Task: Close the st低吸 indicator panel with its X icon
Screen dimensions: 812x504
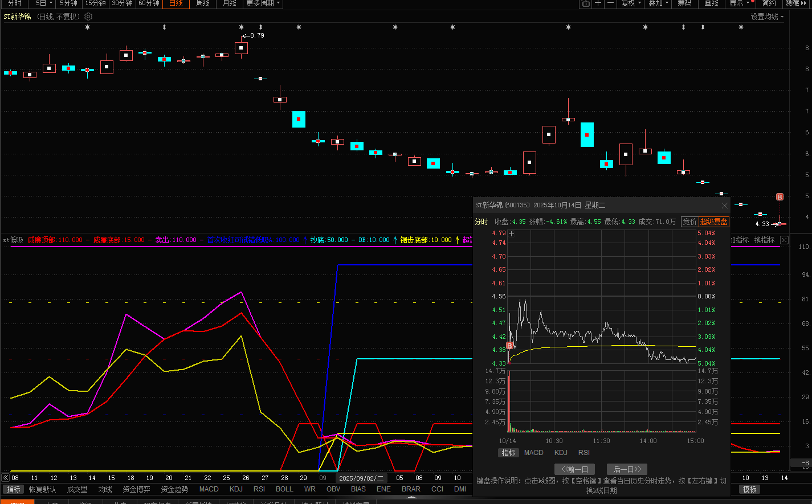Action: pyautogui.click(x=784, y=240)
